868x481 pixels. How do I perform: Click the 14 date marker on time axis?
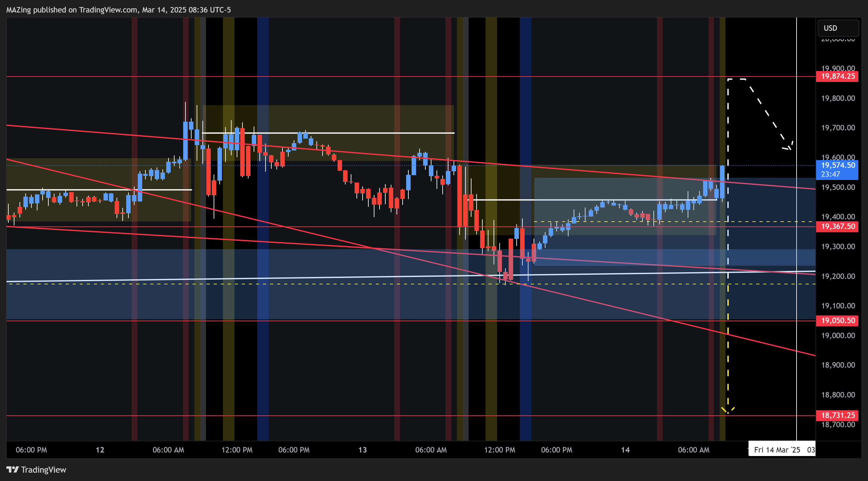(626, 450)
